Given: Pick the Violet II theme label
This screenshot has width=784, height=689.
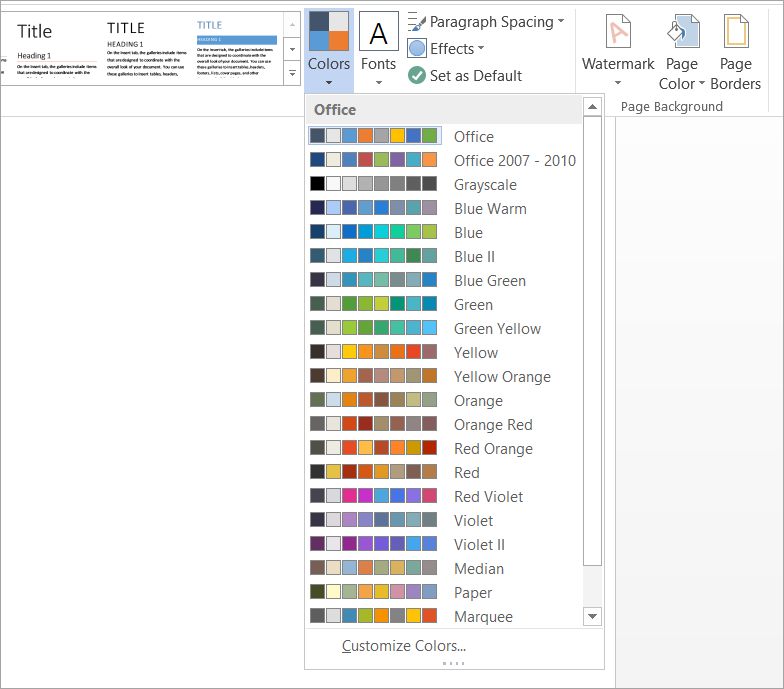Looking at the screenshot, I should coord(480,544).
